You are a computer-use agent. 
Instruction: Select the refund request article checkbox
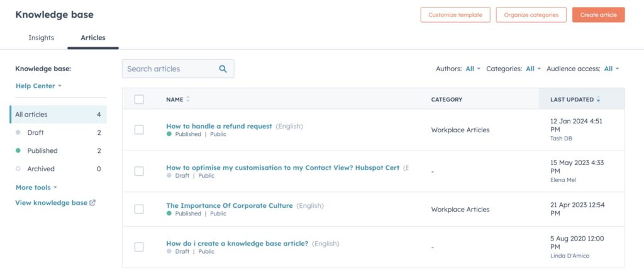pos(139,130)
